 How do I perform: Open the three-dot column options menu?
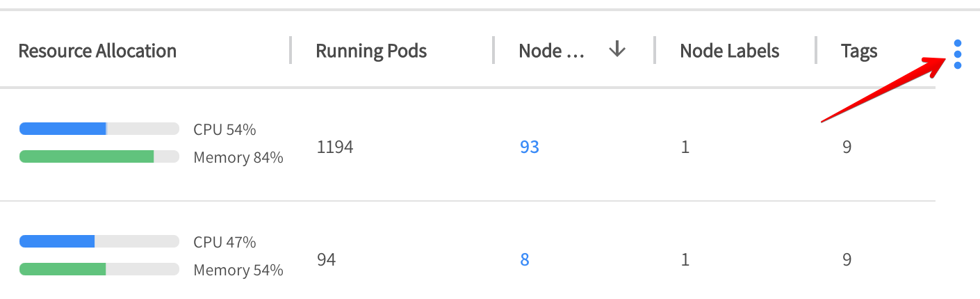[958, 54]
